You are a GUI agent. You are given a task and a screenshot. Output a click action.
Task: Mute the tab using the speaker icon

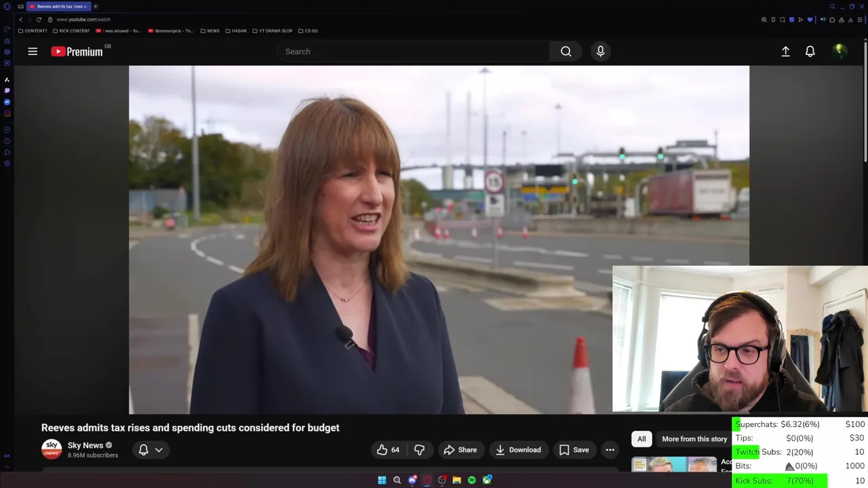(823, 20)
